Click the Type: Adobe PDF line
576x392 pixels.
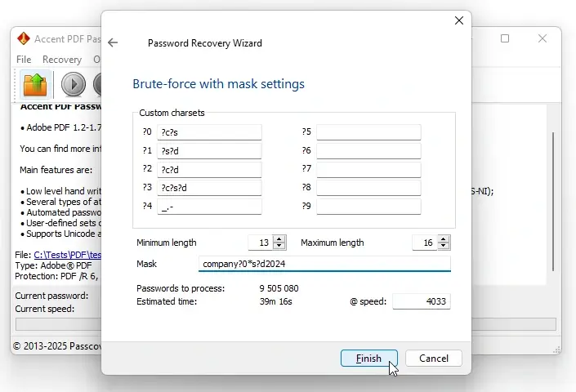pyautogui.click(x=53, y=265)
